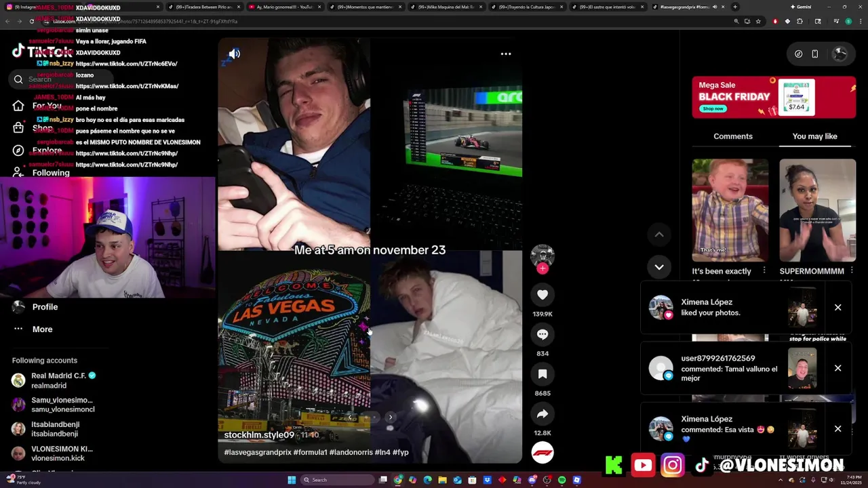Open More in TikTok sidebar
The width and height of the screenshot is (868, 488).
pyautogui.click(x=33, y=329)
